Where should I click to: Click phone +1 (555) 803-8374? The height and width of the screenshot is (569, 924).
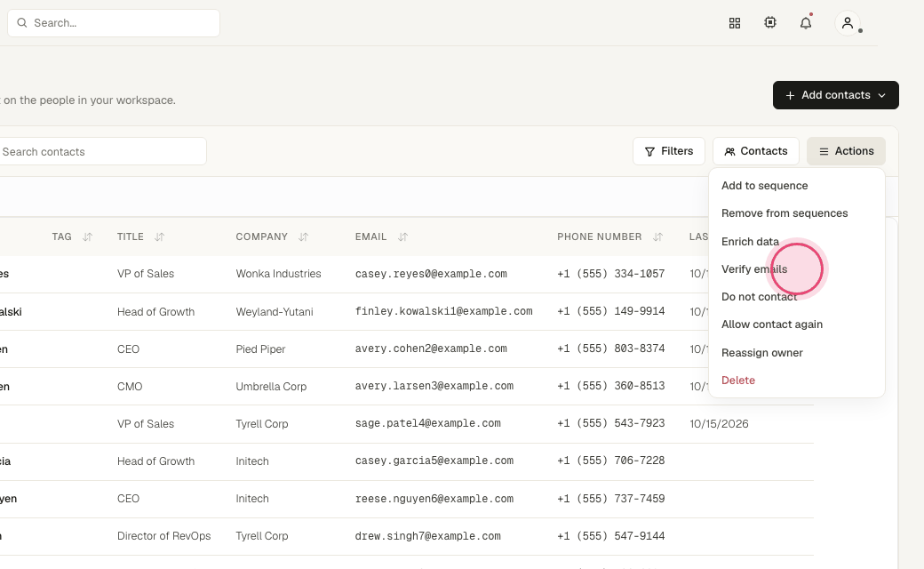pyautogui.click(x=610, y=349)
